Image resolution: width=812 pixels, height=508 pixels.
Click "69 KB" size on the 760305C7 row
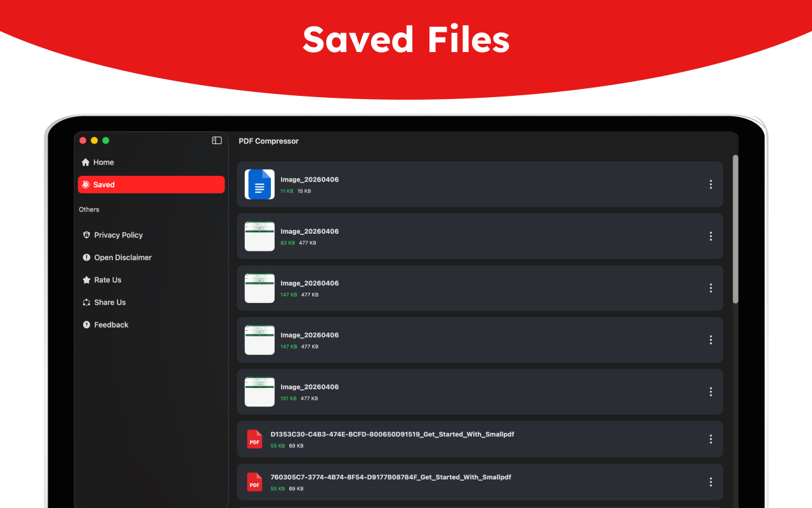tap(296, 488)
